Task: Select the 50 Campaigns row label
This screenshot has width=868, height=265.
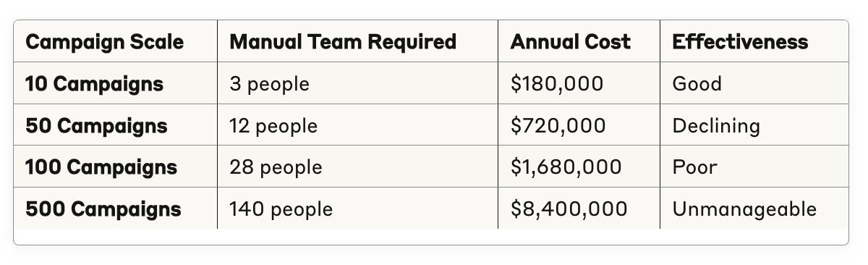Action: click(96, 126)
